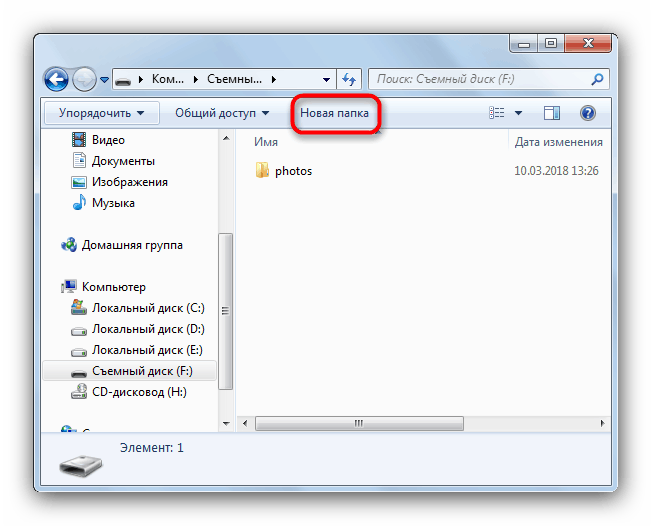Click the horizontal scroll right arrow
This screenshot has height=526, width=652.
tap(602, 423)
